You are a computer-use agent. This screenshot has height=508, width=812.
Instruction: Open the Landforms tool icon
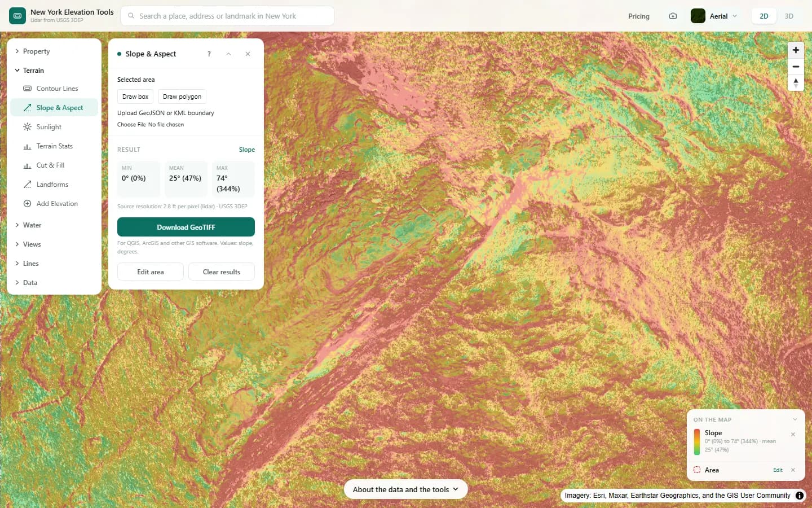(x=27, y=185)
